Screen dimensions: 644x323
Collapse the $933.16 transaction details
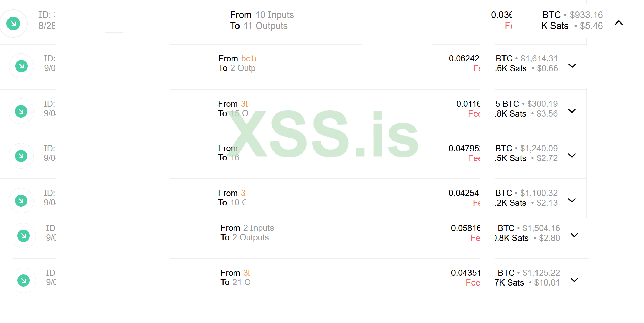pos(619,23)
